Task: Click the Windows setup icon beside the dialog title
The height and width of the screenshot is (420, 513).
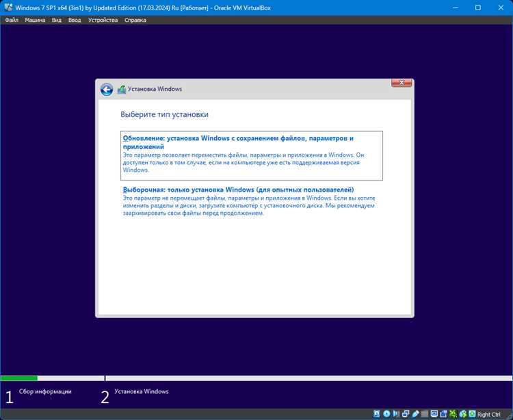Action: click(122, 90)
